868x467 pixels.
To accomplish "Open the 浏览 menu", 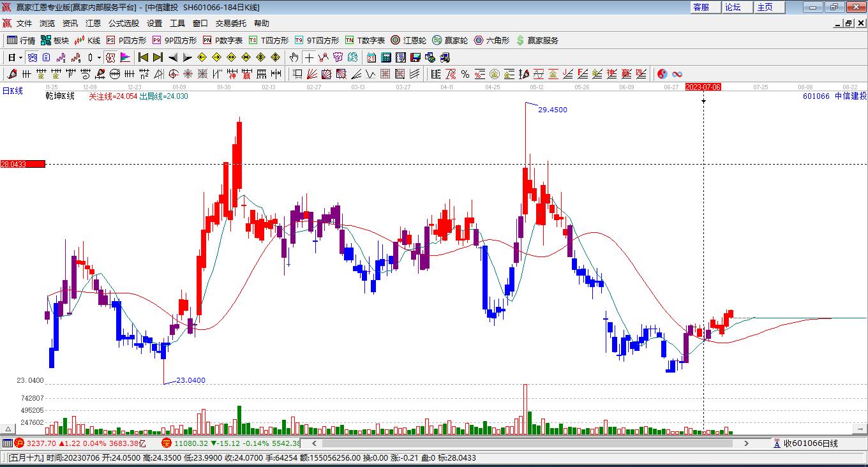I will [47, 24].
